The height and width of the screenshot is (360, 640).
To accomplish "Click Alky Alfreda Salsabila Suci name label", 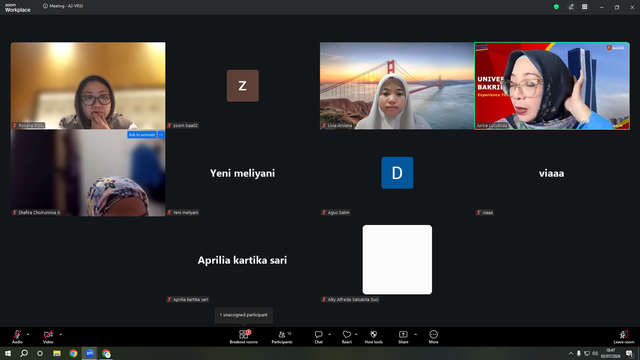I will [350, 300].
